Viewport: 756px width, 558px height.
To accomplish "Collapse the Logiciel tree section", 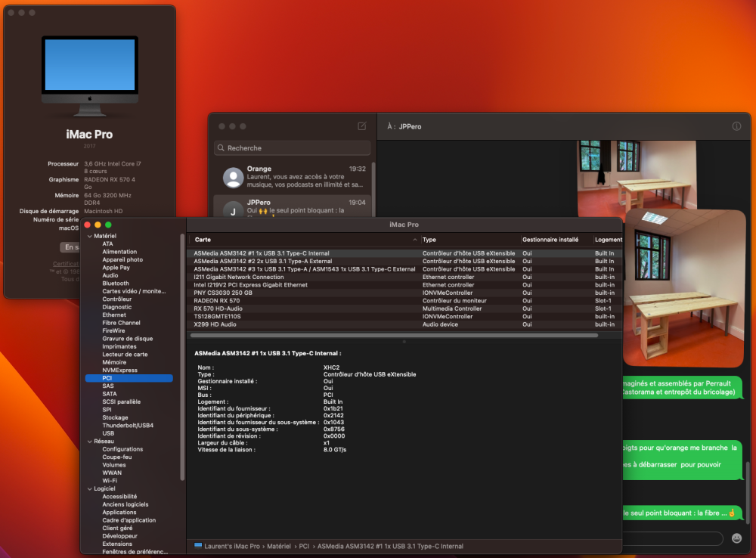I will tap(90, 488).
